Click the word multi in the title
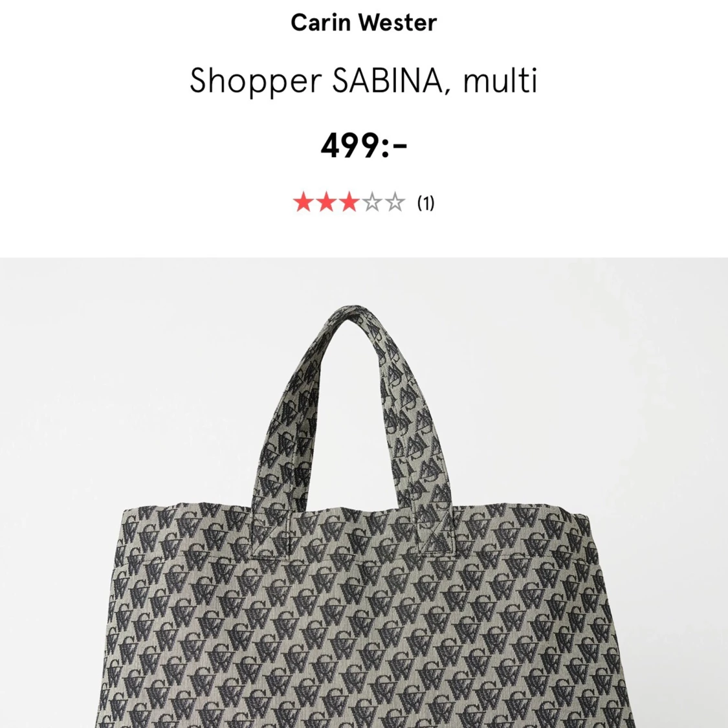Image resolution: width=728 pixels, height=728 pixels. 500,80
